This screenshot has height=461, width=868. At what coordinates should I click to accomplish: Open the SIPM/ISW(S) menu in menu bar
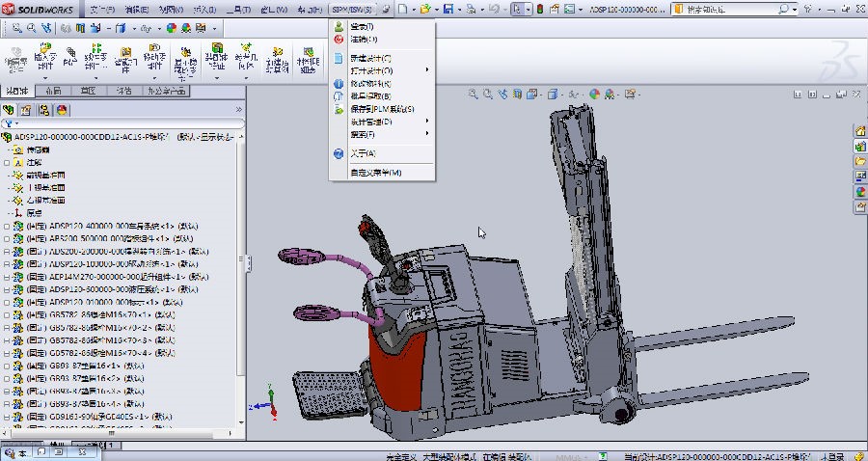(x=353, y=9)
